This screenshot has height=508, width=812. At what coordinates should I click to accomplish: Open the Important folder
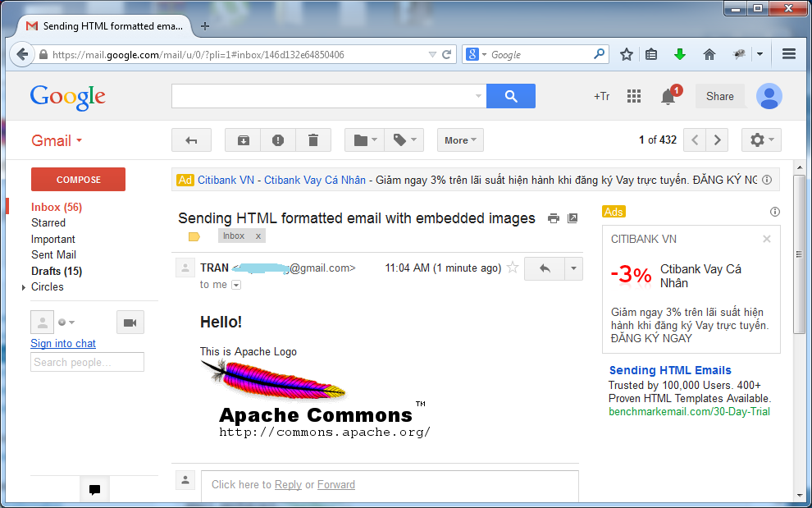[x=52, y=239]
